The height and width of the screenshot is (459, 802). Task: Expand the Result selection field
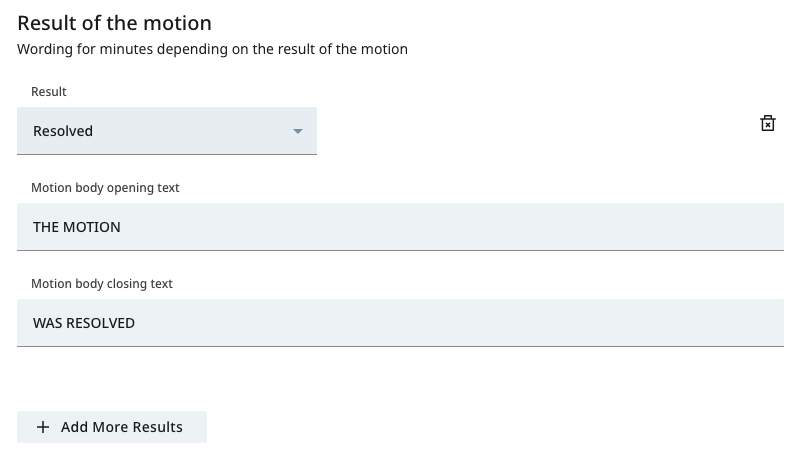click(x=167, y=131)
